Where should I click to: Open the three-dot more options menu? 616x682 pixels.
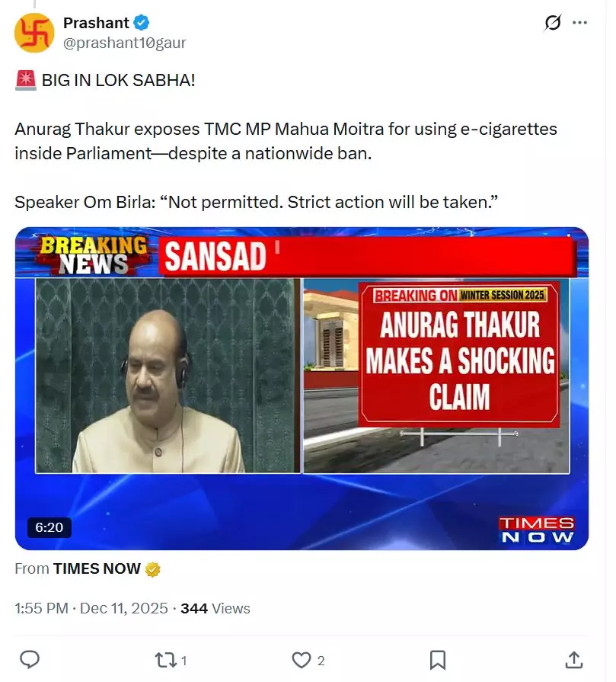pos(579,23)
